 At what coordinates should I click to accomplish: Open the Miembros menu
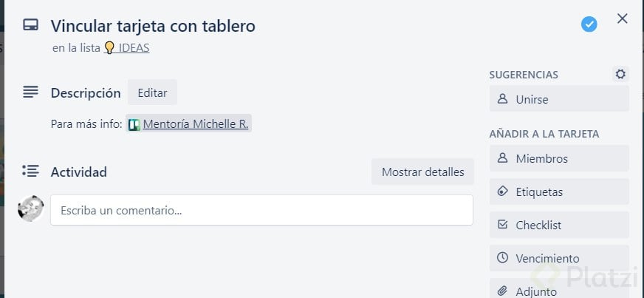559,158
